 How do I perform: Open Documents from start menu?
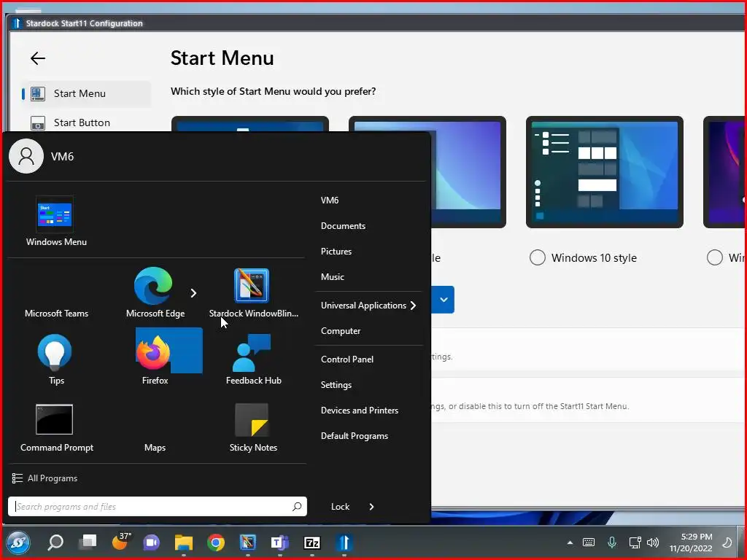click(343, 226)
